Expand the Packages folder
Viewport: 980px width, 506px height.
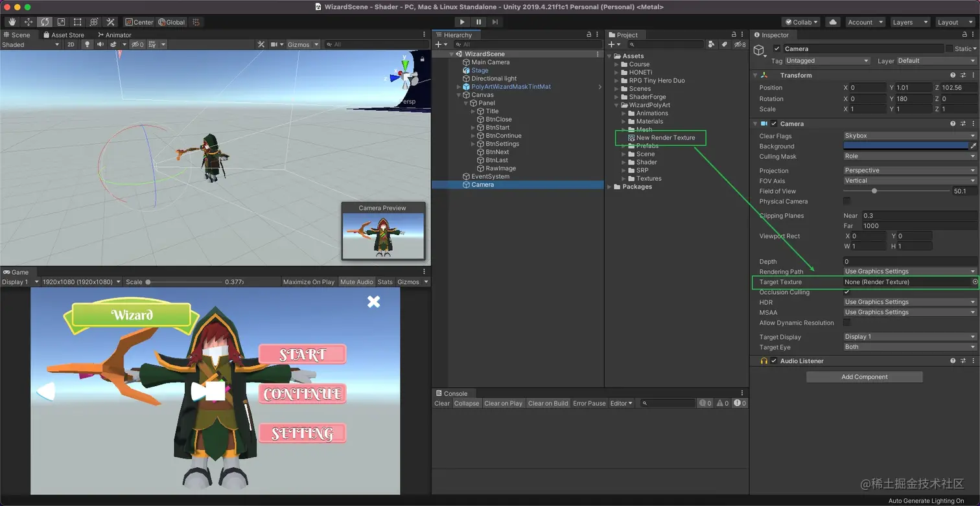tap(609, 187)
